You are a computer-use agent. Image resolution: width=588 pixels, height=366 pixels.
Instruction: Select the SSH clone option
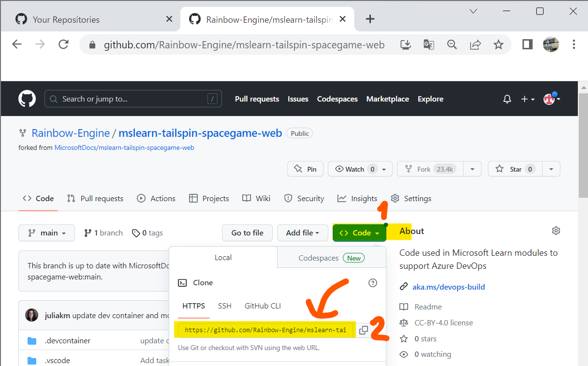tap(225, 306)
